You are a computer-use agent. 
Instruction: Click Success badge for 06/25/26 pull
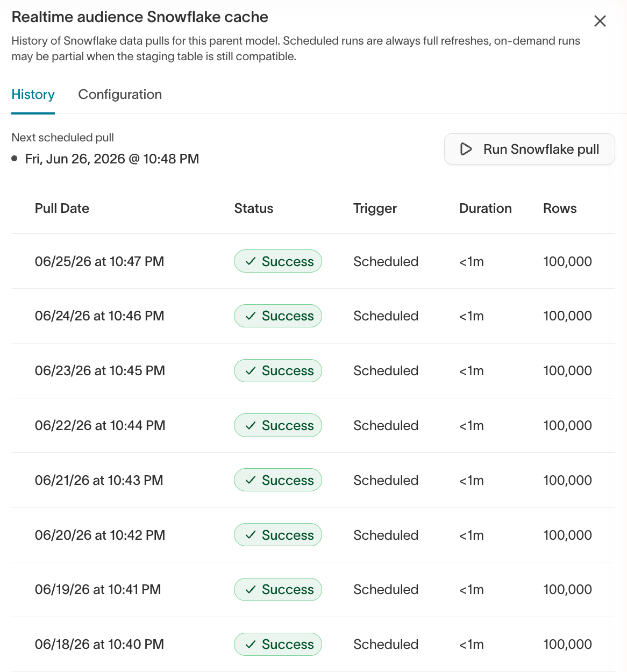coord(278,261)
